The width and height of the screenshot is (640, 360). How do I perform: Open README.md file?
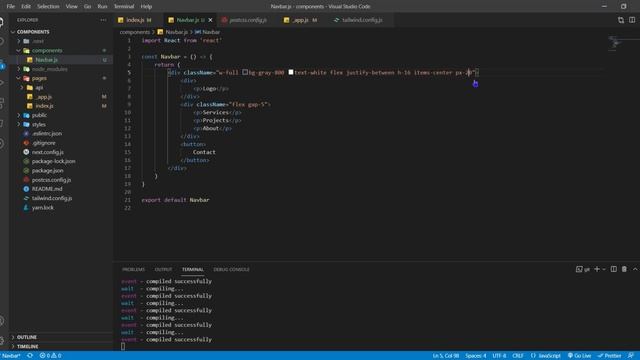[47, 189]
